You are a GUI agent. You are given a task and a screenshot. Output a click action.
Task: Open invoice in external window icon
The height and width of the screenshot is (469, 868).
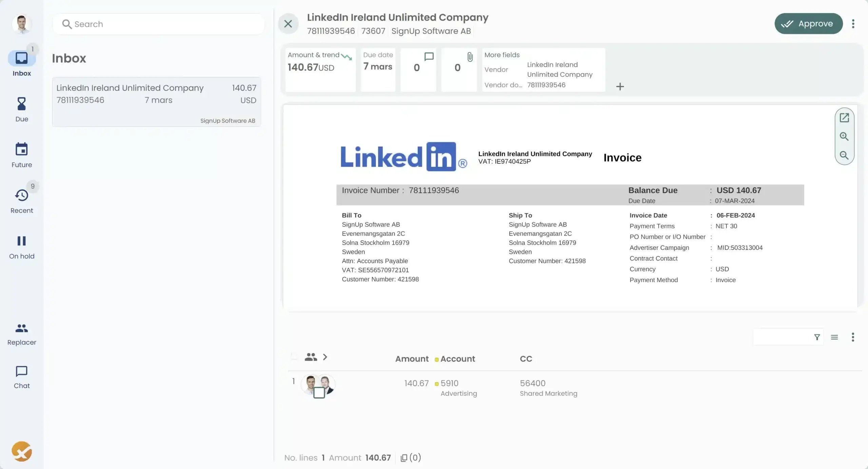click(844, 117)
